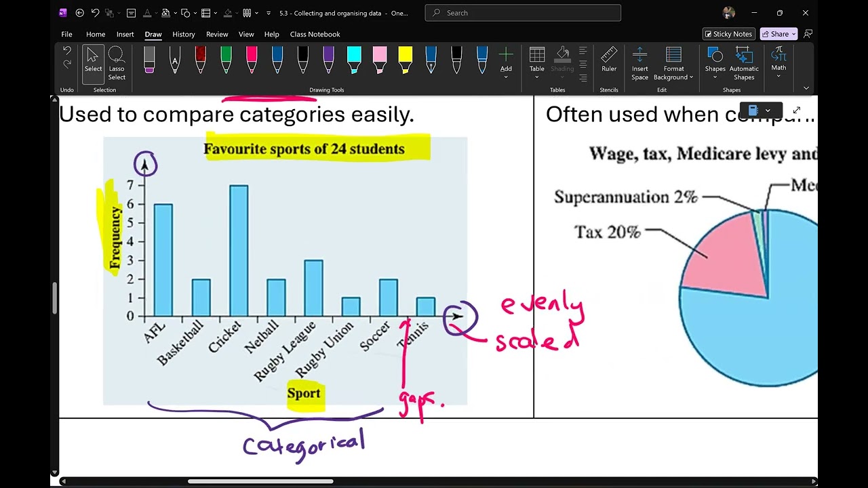
Task: Open the Class Notebook tab
Action: tap(315, 34)
